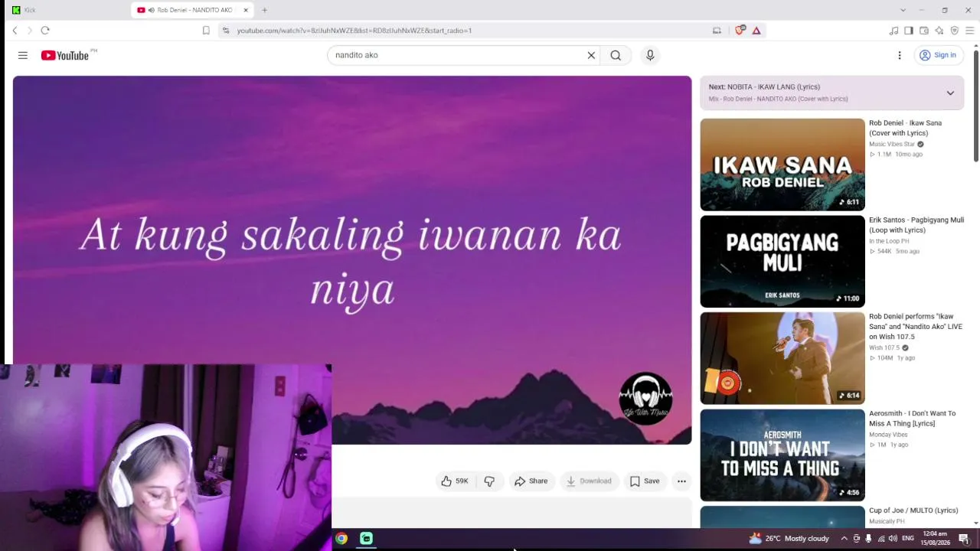Reload the current page
This screenshot has height=551, width=980.
[45, 31]
